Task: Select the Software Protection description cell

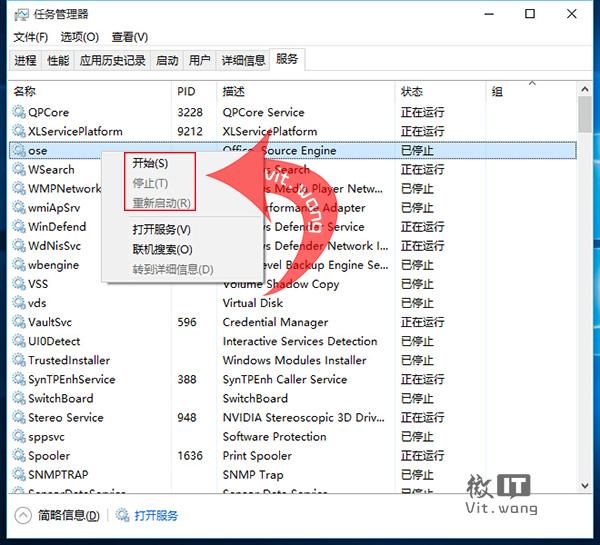Action: pos(274,437)
